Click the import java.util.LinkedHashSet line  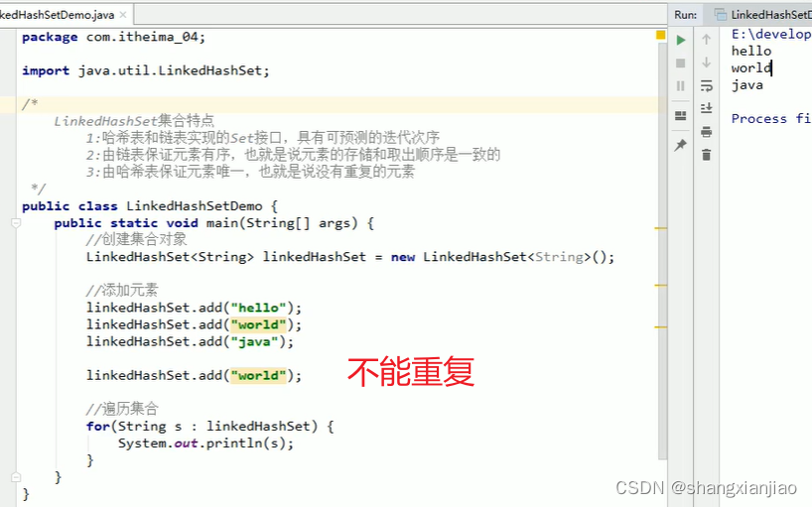pyautogui.click(x=146, y=70)
